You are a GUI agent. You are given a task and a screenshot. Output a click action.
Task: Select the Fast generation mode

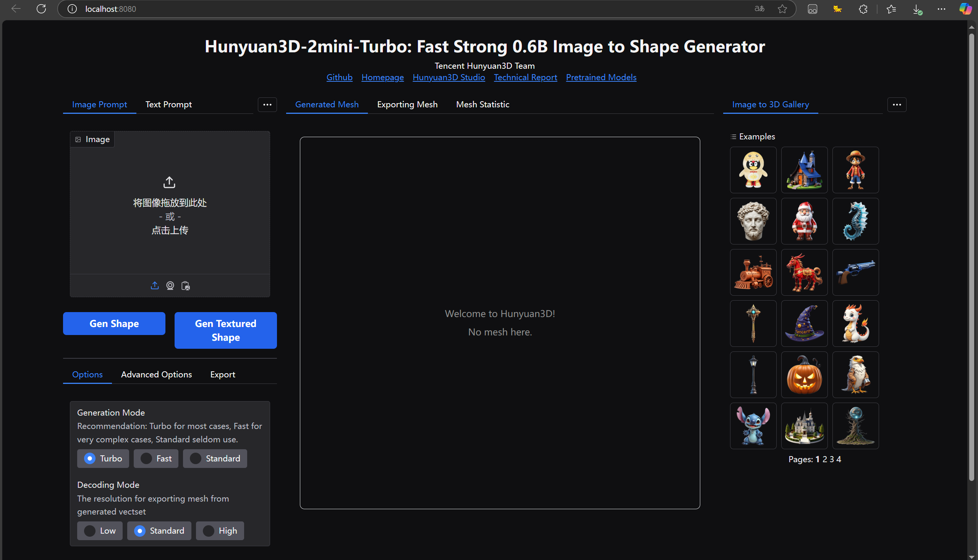coord(156,458)
